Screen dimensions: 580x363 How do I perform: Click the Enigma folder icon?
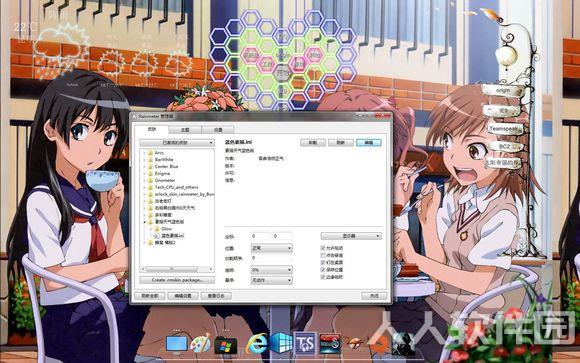click(x=150, y=173)
